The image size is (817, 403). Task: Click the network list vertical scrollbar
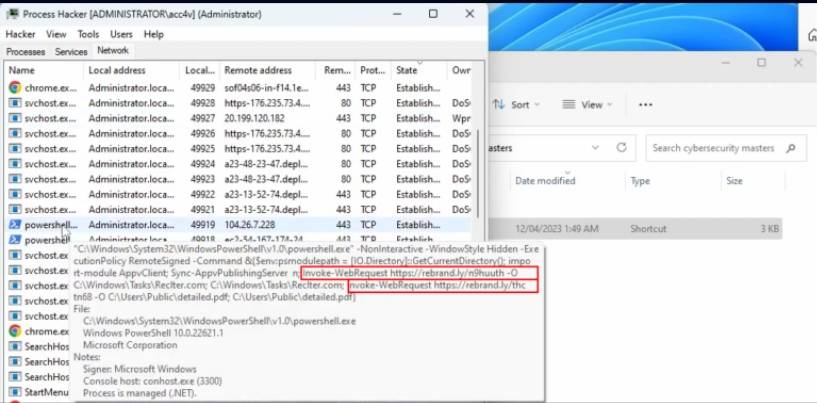point(479,150)
